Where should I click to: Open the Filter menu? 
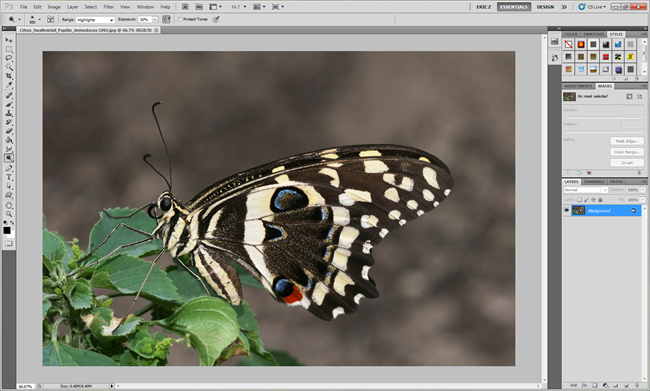109,7
